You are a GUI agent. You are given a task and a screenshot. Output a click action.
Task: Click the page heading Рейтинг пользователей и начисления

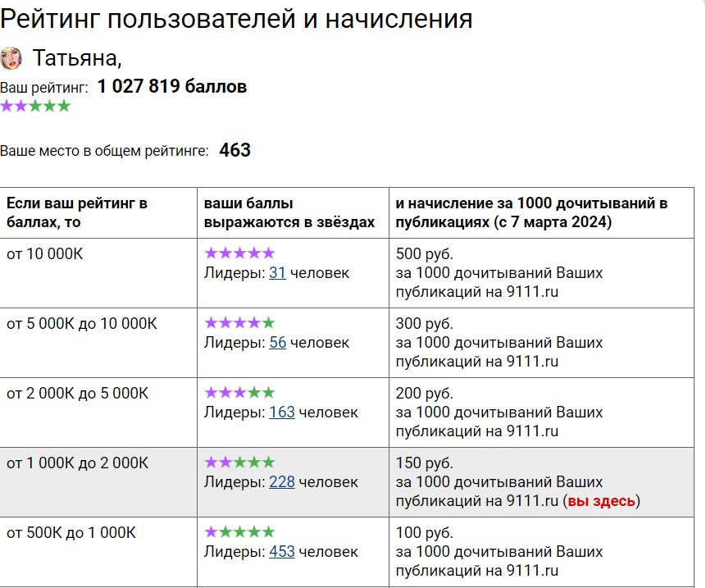pos(236,18)
